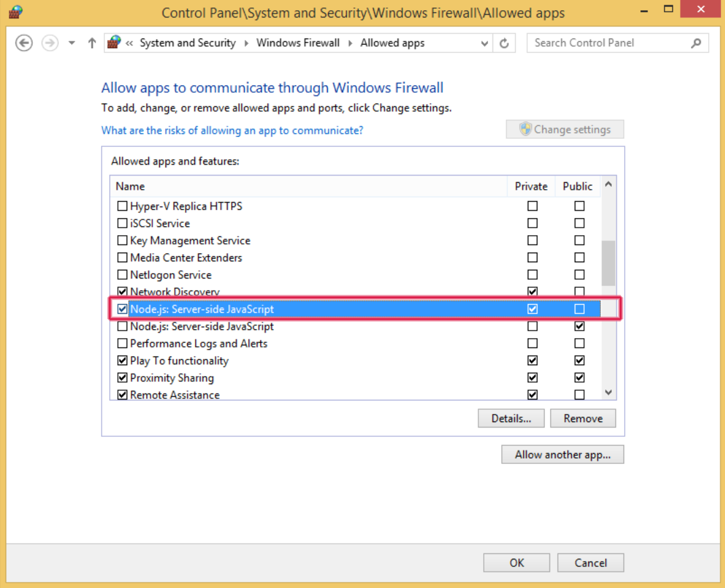Toggle the Hyper-V Replica HTTPS checkbox
The height and width of the screenshot is (588, 725).
click(122, 206)
